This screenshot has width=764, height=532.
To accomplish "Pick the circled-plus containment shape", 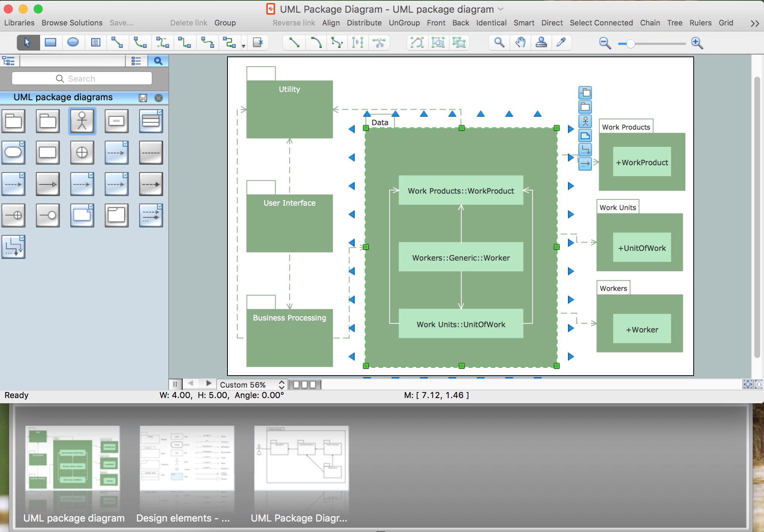I will pyautogui.click(x=82, y=153).
